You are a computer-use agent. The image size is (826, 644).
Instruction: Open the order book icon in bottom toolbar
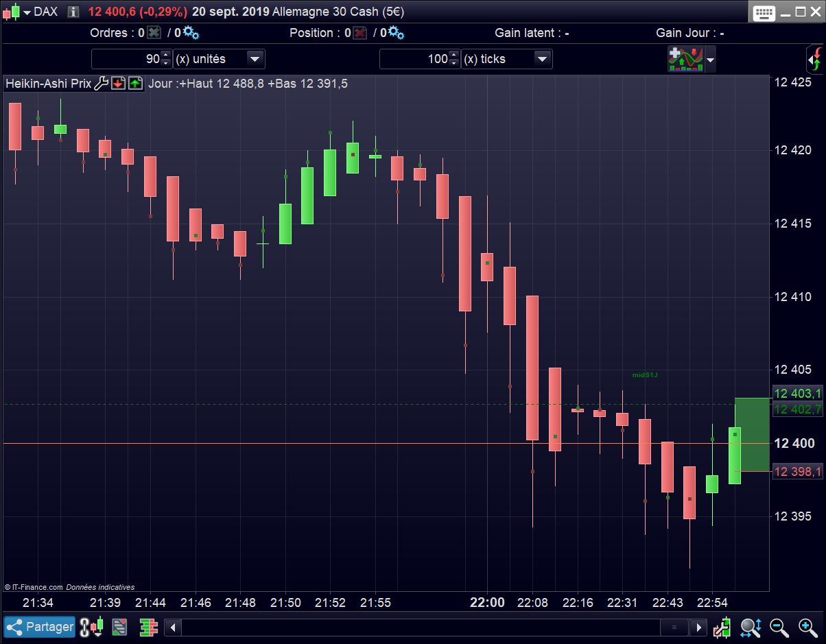148,627
